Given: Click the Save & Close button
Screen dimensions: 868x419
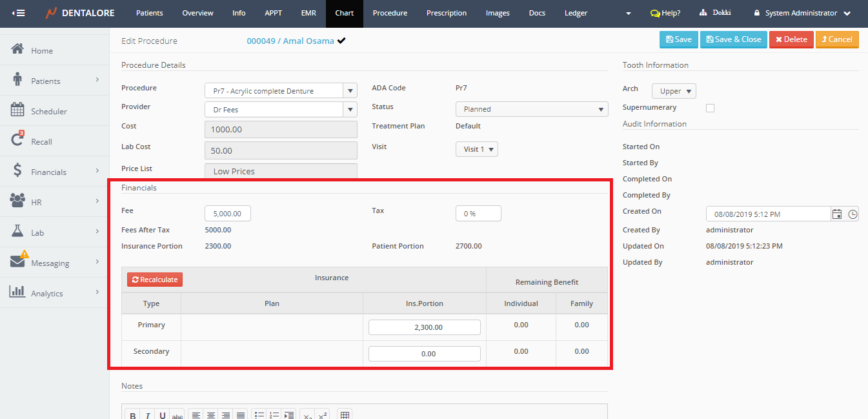Looking at the screenshot, I should click(734, 39).
